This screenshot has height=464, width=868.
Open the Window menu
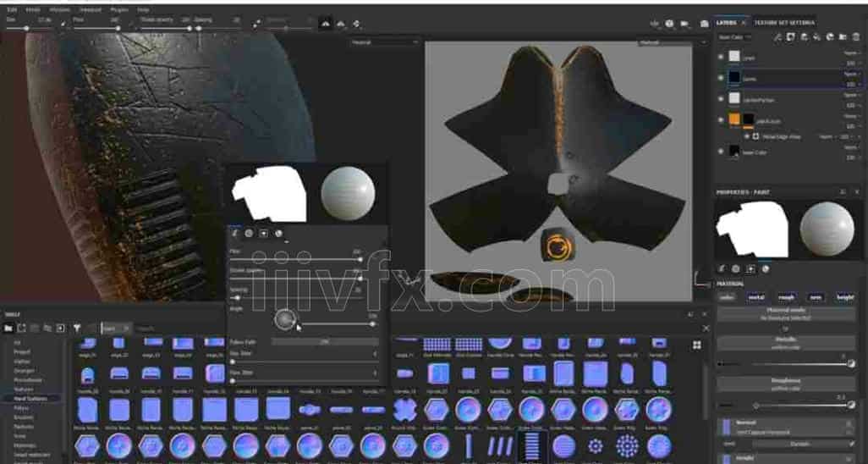(60, 10)
